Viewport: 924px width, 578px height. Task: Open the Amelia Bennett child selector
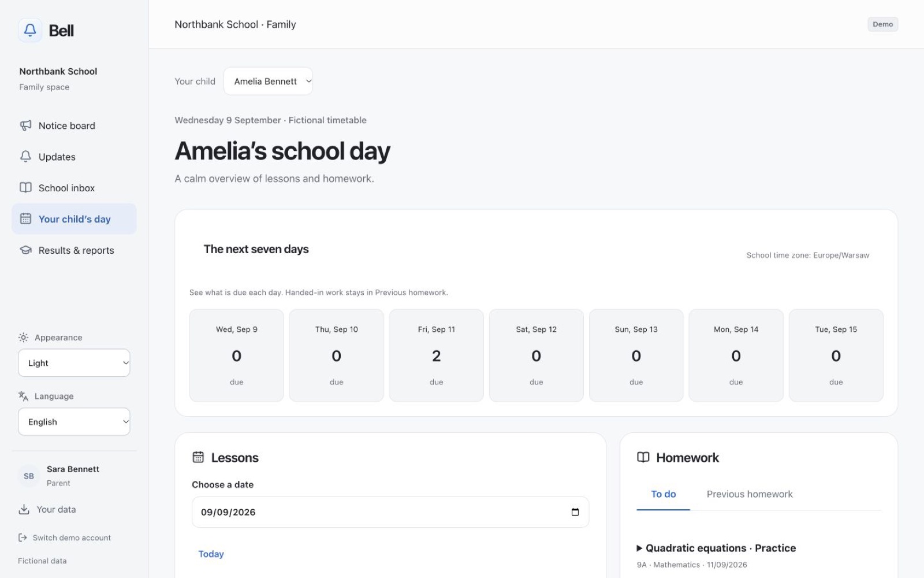tap(268, 81)
